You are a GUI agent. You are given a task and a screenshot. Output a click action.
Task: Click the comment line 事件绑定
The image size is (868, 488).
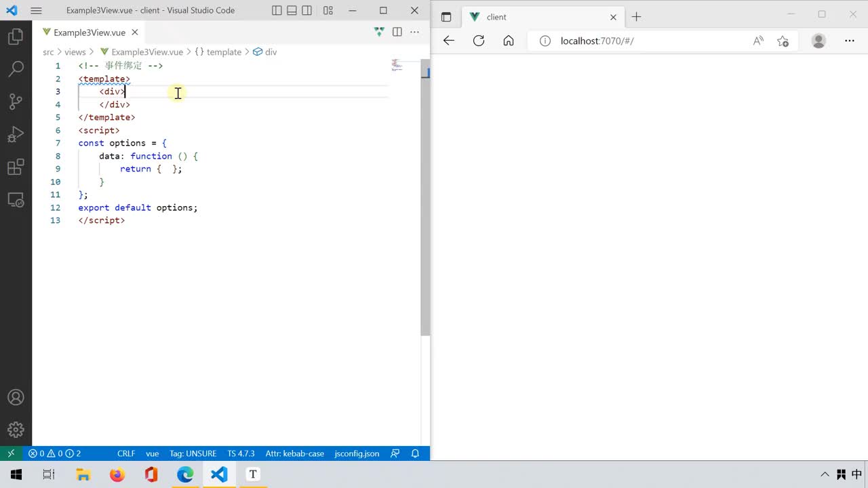(x=120, y=66)
